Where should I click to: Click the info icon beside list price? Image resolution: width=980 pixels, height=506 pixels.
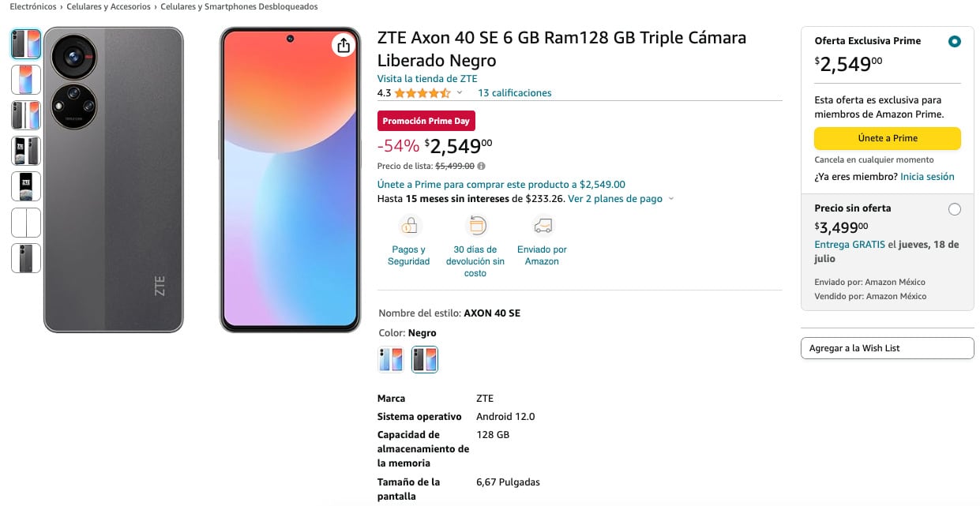pyautogui.click(x=482, y=166)
